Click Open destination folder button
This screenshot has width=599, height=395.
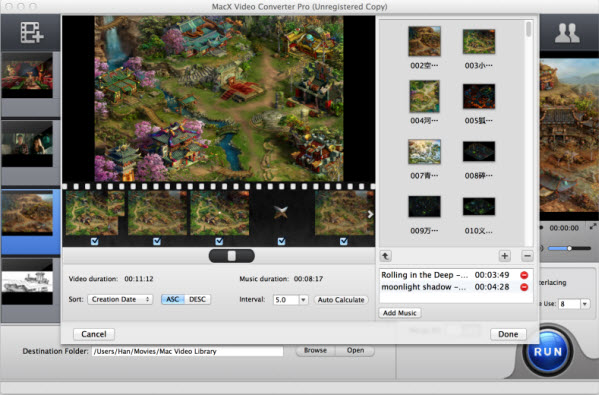(355, 350)
